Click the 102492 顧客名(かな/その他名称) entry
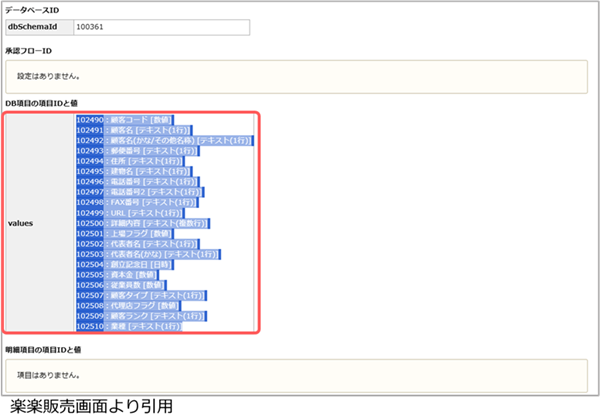Viewport: 600px width, 419px height. 165,142
